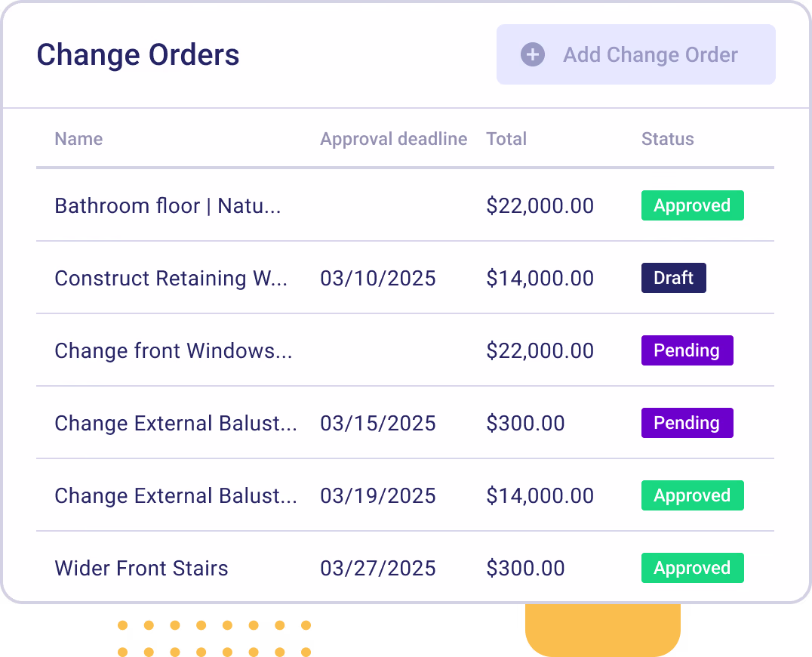This screenshot has width=812, height=657.
Task: Click the plus icon in Add Change Order
Action: coord(532,54)
